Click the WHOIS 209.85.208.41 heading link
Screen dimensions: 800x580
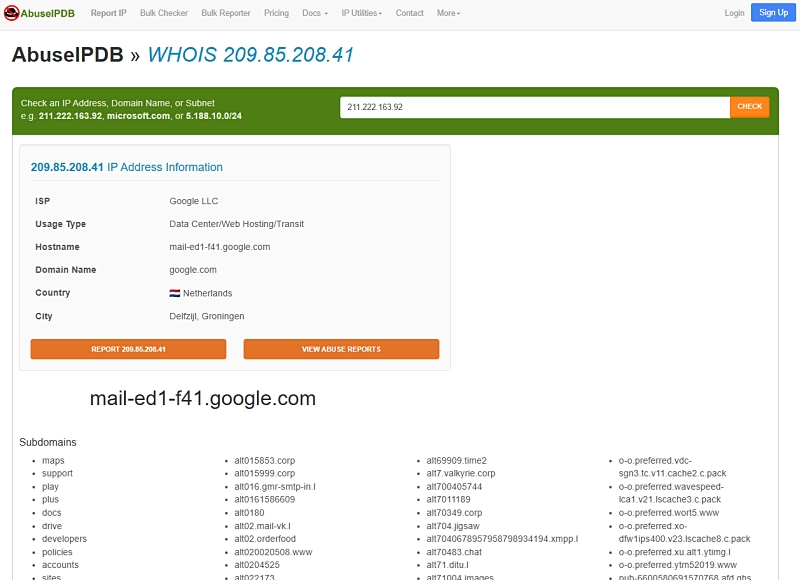click(x=250, y=55)
